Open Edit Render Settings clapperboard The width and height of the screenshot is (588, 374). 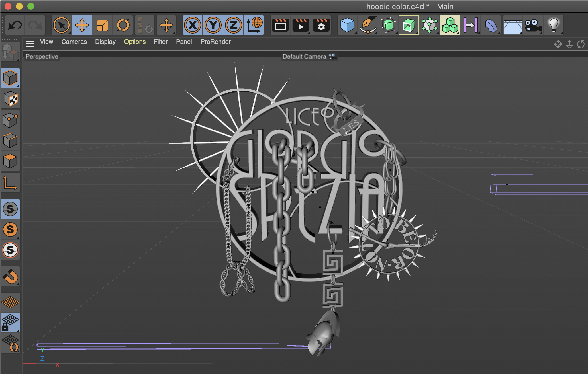(x=321, y=25)
